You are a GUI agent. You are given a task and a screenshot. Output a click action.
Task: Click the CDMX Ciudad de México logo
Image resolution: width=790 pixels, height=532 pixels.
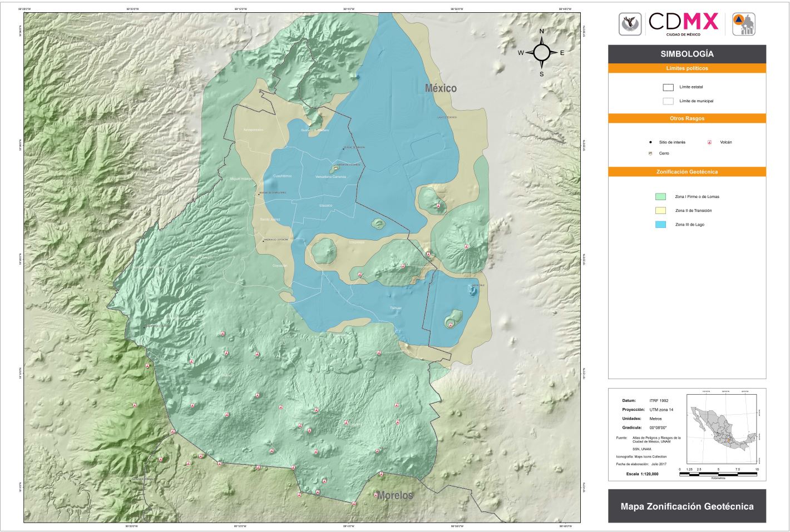coord(683,24)
